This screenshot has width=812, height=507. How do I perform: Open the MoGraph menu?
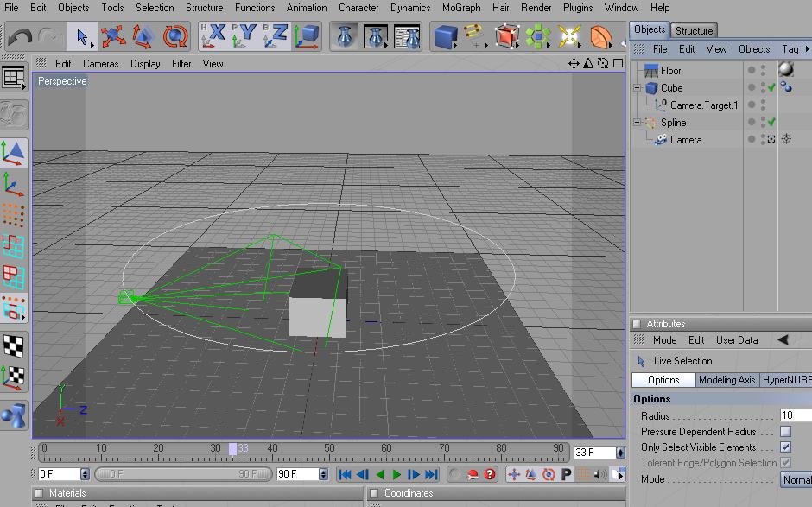[x=460, y=8]
